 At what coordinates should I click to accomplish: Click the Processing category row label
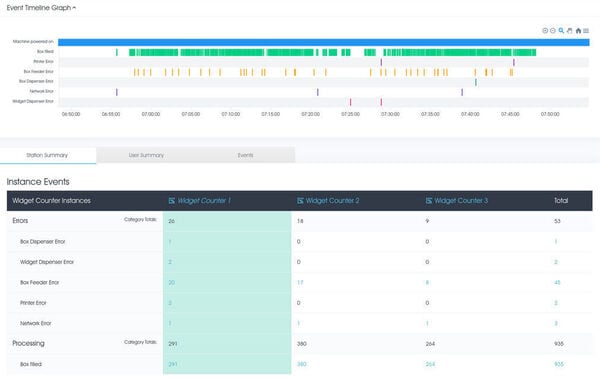coord(28,343)
